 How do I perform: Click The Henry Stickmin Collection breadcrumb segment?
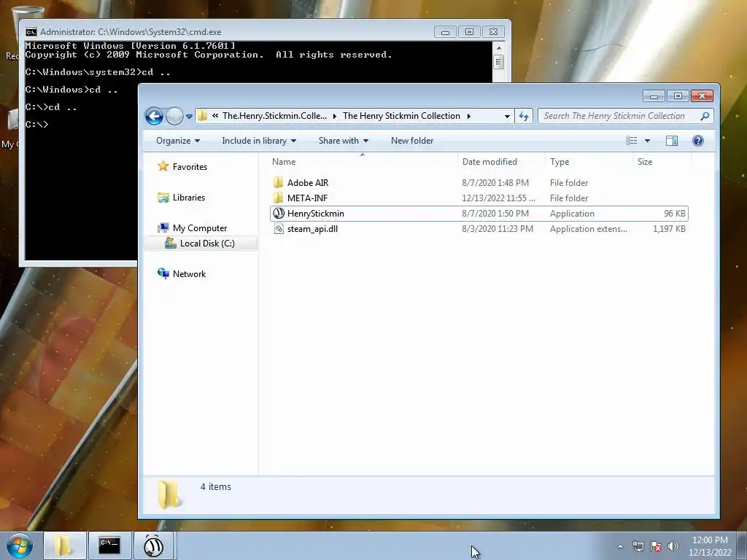point(402,116)
